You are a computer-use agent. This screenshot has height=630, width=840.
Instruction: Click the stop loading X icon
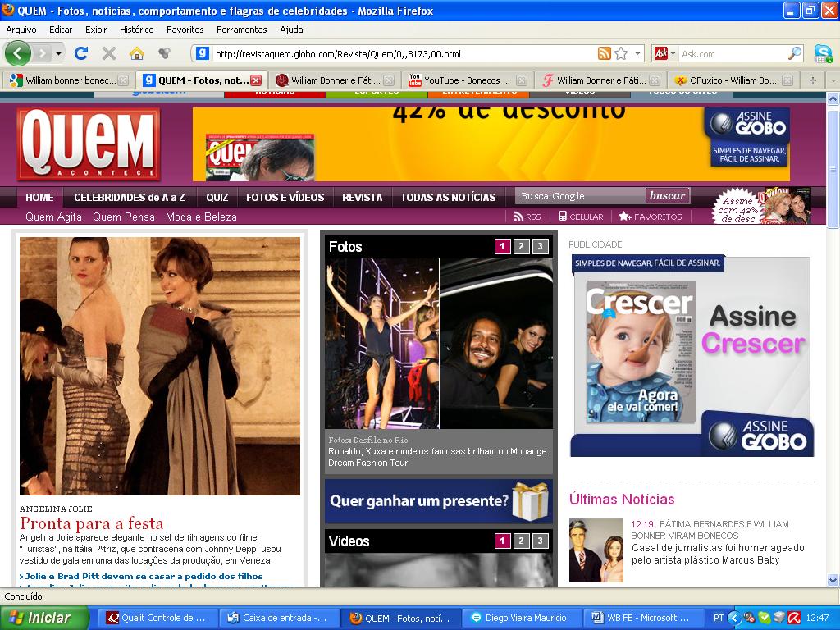(x=109, y=53)
